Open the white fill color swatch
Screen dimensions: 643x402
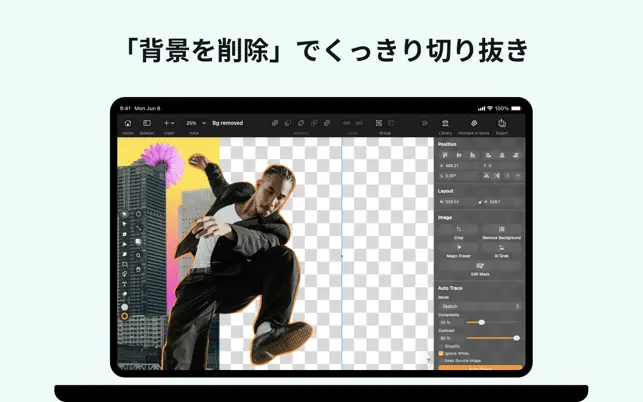[x=125, y=307]
